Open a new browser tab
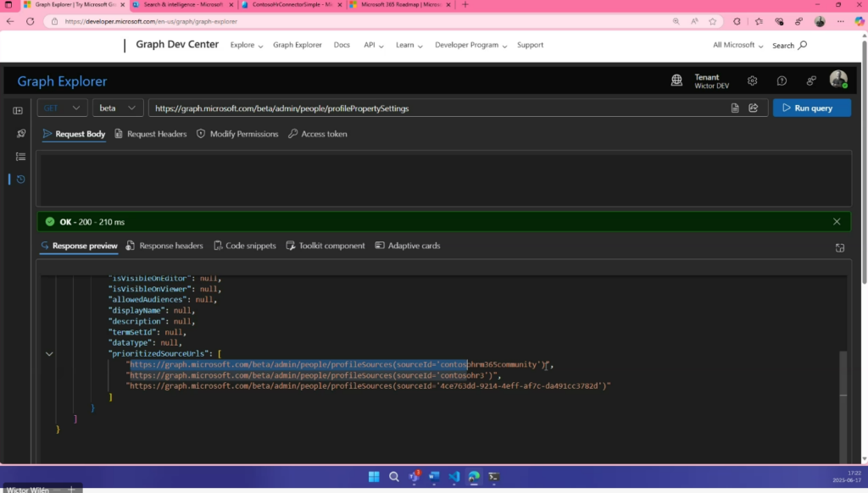Screen dimensions: 868x493 click(x=465, y=4)
